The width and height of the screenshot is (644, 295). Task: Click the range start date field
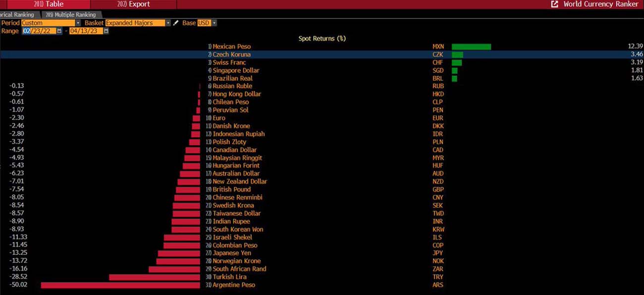point(39,31)
